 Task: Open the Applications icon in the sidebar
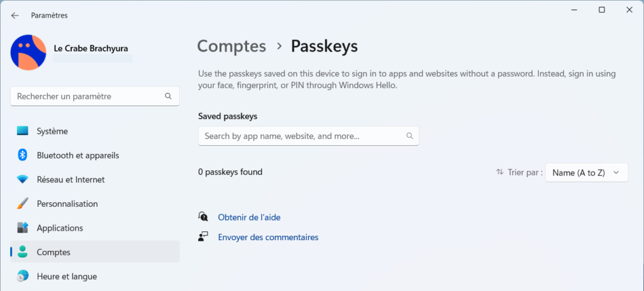[x=23, y=228]
